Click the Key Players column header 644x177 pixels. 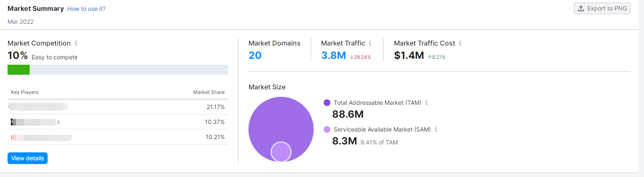tap(25, 92)
